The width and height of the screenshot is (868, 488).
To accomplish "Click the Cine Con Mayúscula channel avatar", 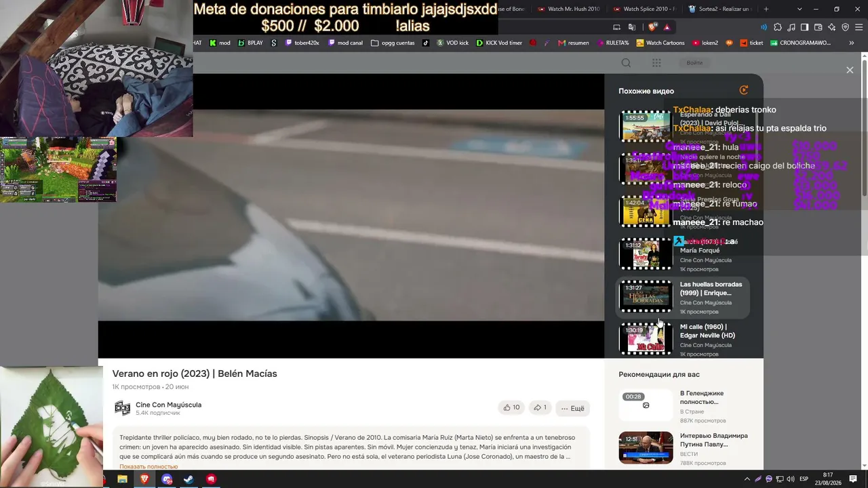I will pos(122,408).
